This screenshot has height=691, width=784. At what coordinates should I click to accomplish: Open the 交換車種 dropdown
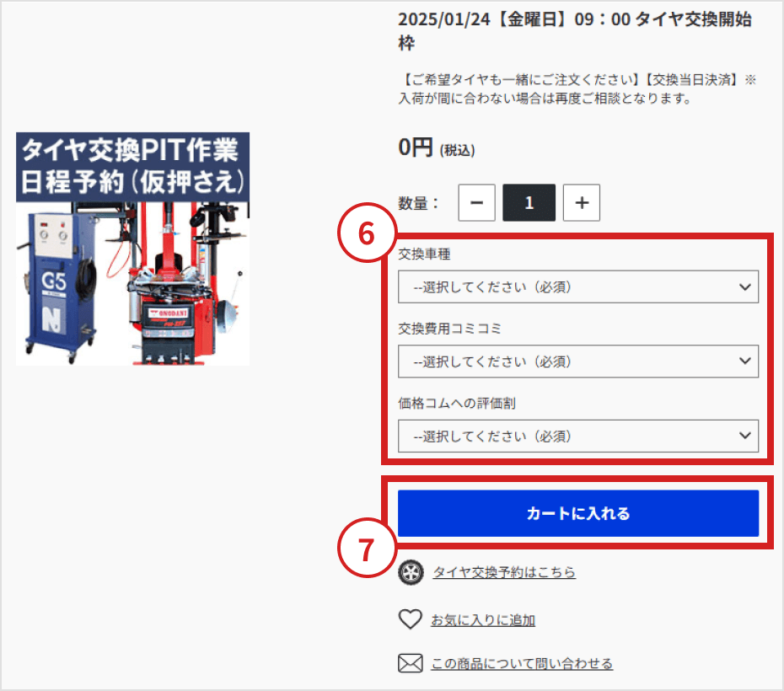point(578,287)
